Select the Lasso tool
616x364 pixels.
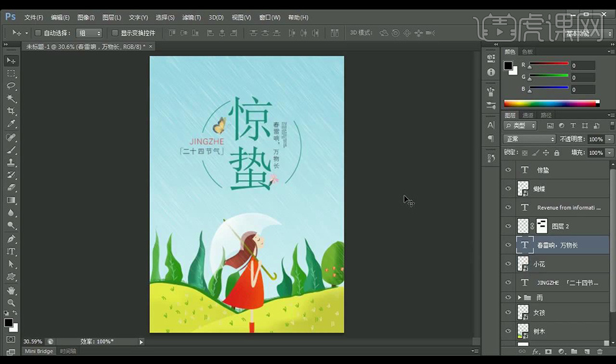[x=11, y=86]
